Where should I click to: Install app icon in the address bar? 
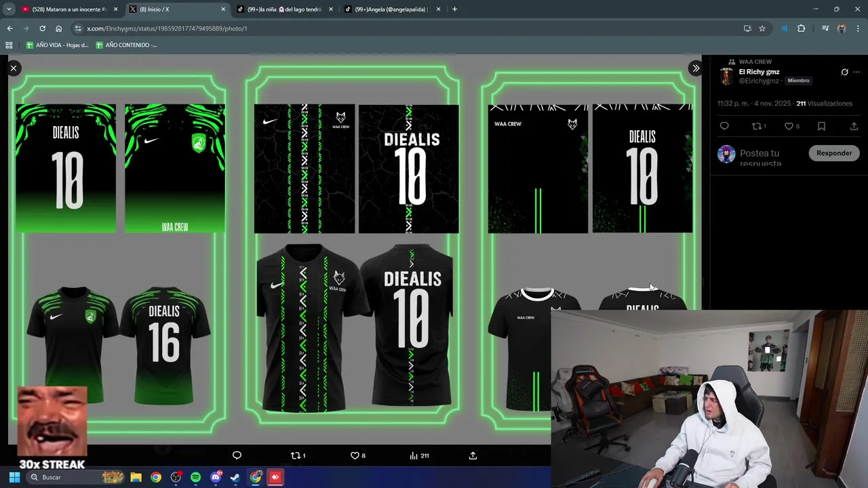747,28
